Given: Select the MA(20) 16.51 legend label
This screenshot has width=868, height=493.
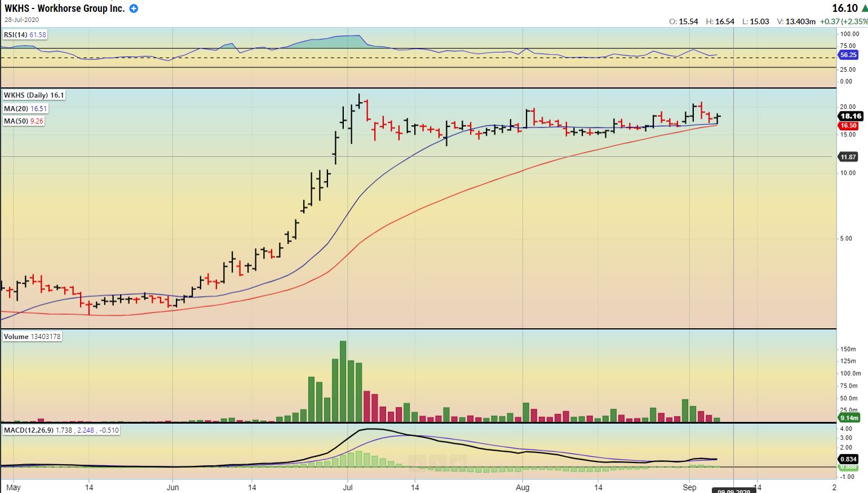Looking at the screenshot, I should pyautogui.click(x=26, y=108).
